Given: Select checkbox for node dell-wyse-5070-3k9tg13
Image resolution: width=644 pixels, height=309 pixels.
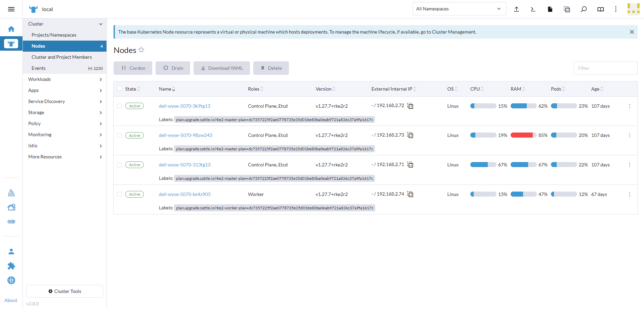Looking at the screenshot, I should point(120,106).
